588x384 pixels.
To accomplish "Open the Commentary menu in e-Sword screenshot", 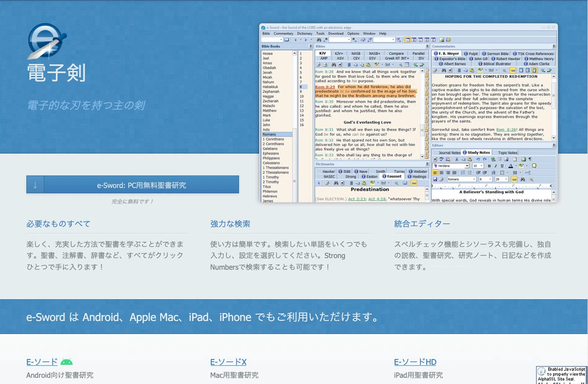I will click(284, 33).
